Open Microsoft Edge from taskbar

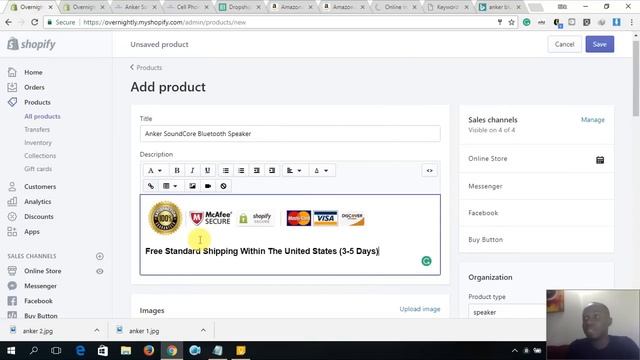click(80, 351)
